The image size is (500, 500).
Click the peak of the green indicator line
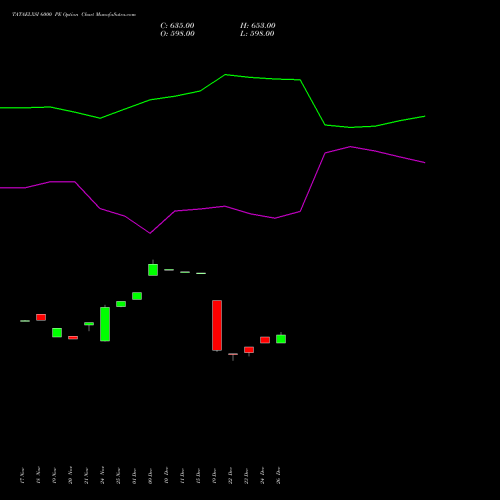click(225, 75)
